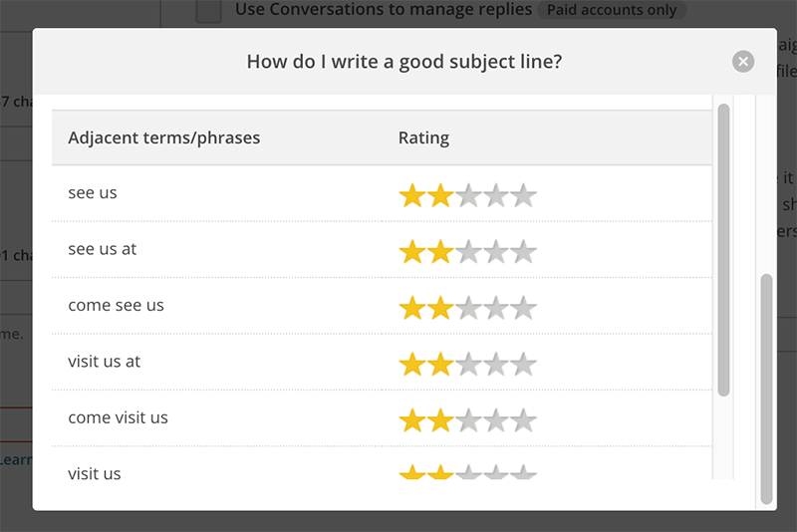Click the first star for 'see us'
The height and width of the screenshot is (532, 797).
pyautogui.click(x=412, y=196)
